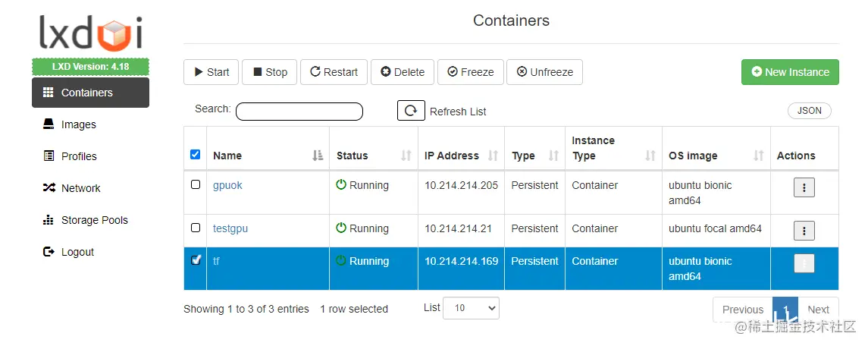Check the gpuok row checkbox
The image size is (868, 346).
[196, 184]
